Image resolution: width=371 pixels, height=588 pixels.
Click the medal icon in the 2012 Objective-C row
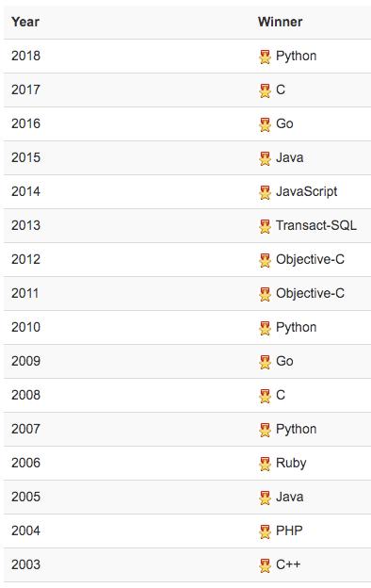pyautogui.click(x=265, y=260)
